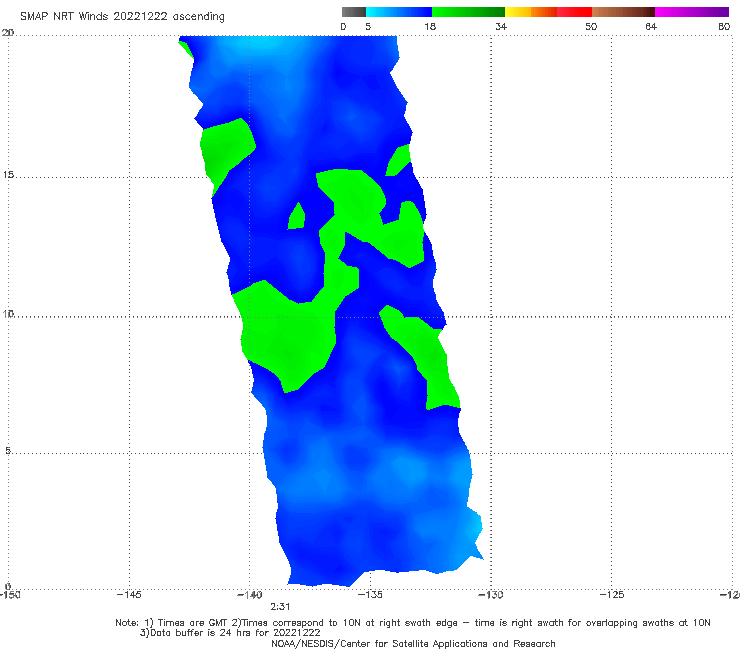Viewport: 740px width, 650px height.
Task: Click the title text 'SMAP NRT Winds 20221222 ascending'
Action: click(x=122, y=17)
